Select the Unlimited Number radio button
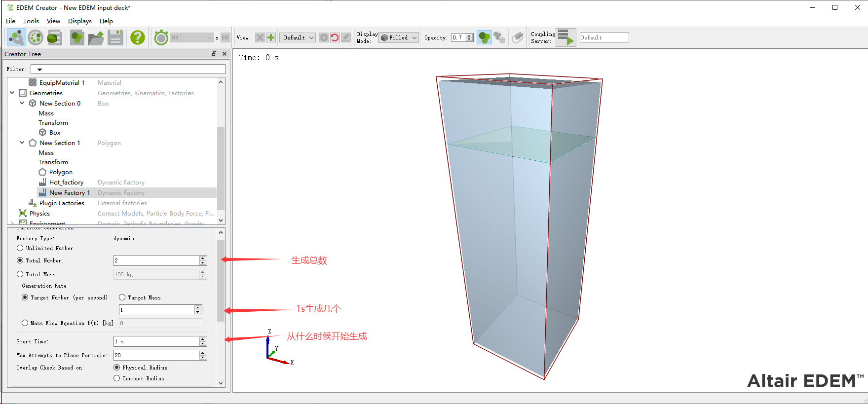This screenshot has height=404, width=868. pos(20,248)
